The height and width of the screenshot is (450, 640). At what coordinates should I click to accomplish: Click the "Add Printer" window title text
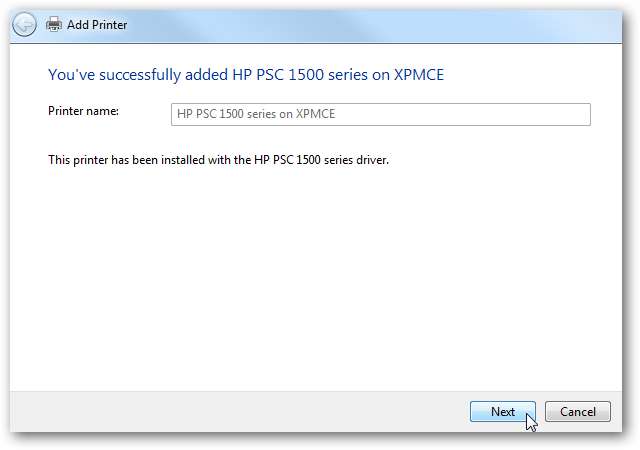tap(97, 23)
